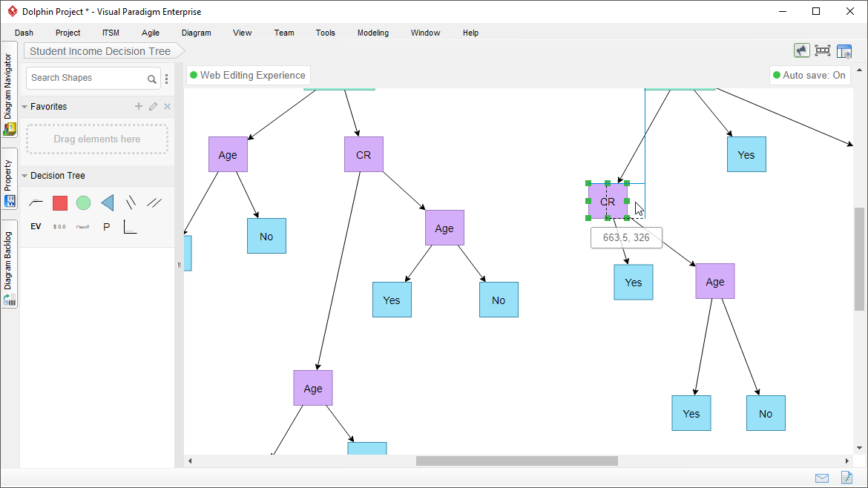Toggle the Auto save: On indicator
Screen dimensions: 868x488
tap(809, 75)
